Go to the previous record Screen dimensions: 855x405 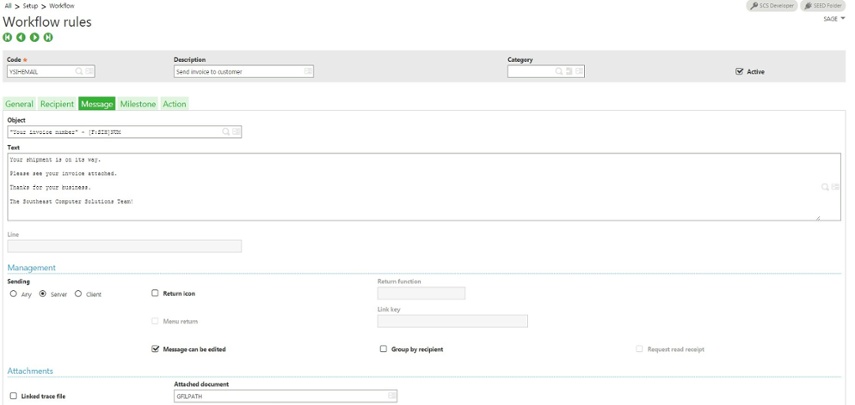click(21, 38)
